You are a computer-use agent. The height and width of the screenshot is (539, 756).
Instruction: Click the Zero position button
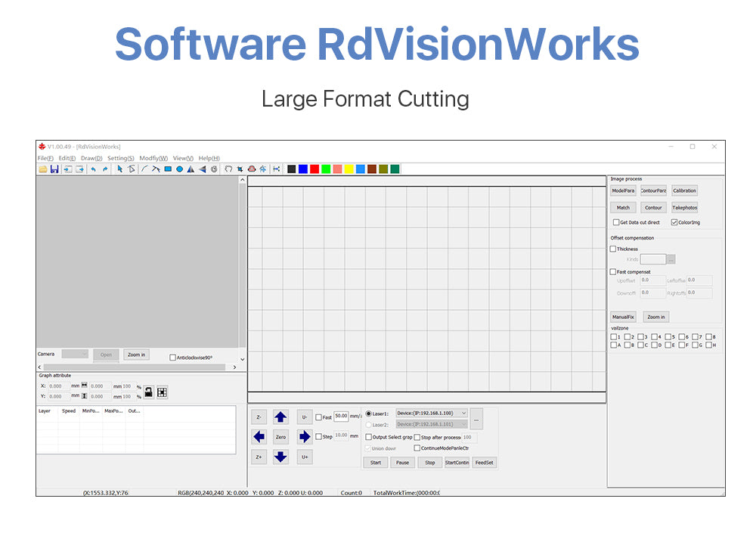point(280,437)
